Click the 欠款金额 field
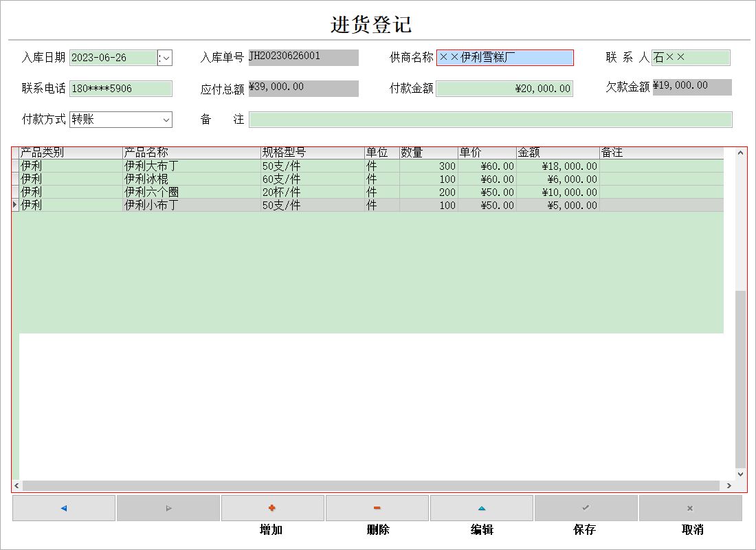 tap(692, 87)
